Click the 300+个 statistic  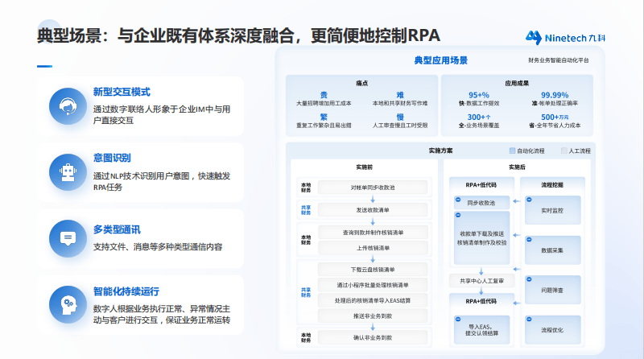[x=479, y=117]
